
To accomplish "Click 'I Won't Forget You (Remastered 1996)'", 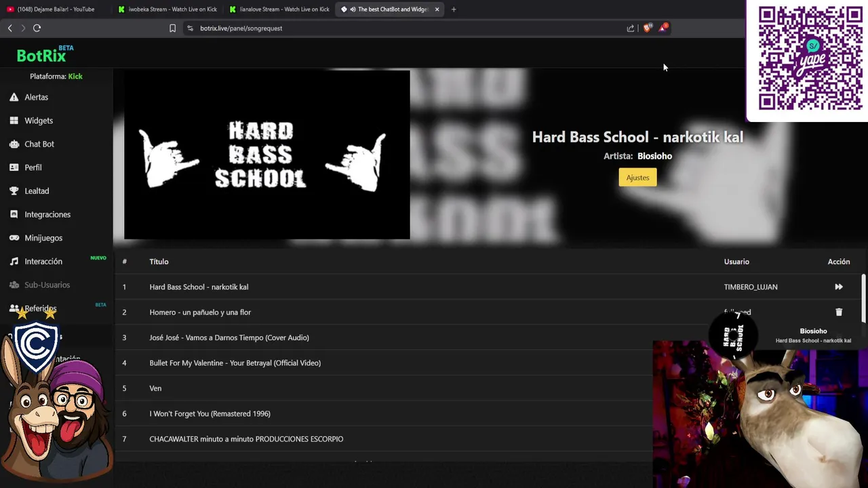I will pyautogui.click(x=210, y=413).
